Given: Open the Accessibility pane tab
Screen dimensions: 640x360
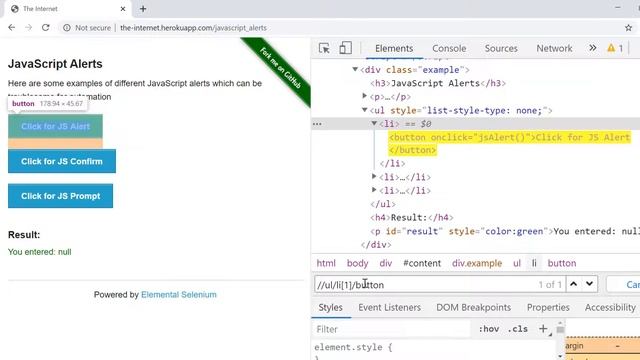Looking at the screenshot, I should click(x=610, y=307).
